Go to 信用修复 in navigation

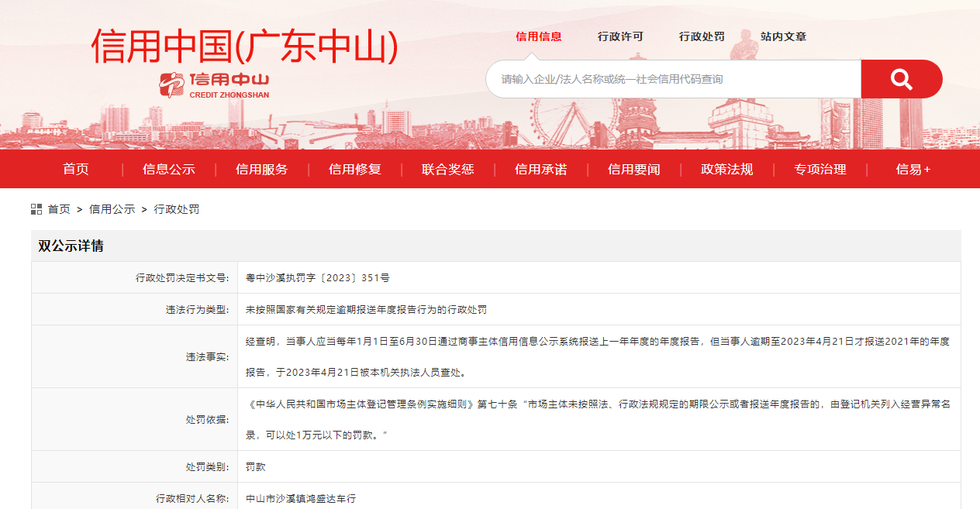point(355,169)
